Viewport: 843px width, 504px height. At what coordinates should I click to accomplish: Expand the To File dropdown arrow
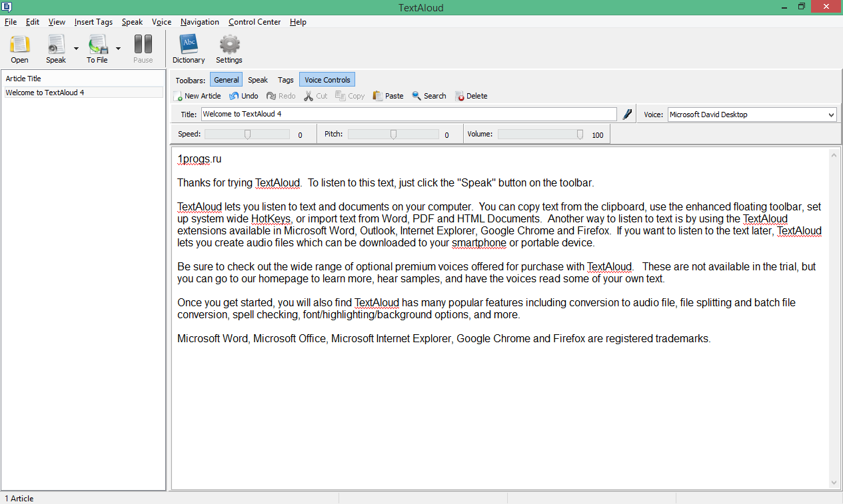click(118, 48)
